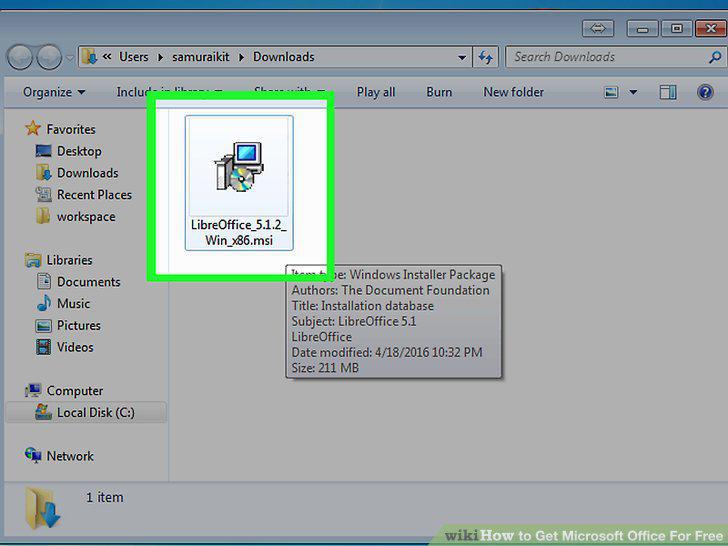Minimize the Downloads window
The image size is (728, 546).
coord(643,29)
